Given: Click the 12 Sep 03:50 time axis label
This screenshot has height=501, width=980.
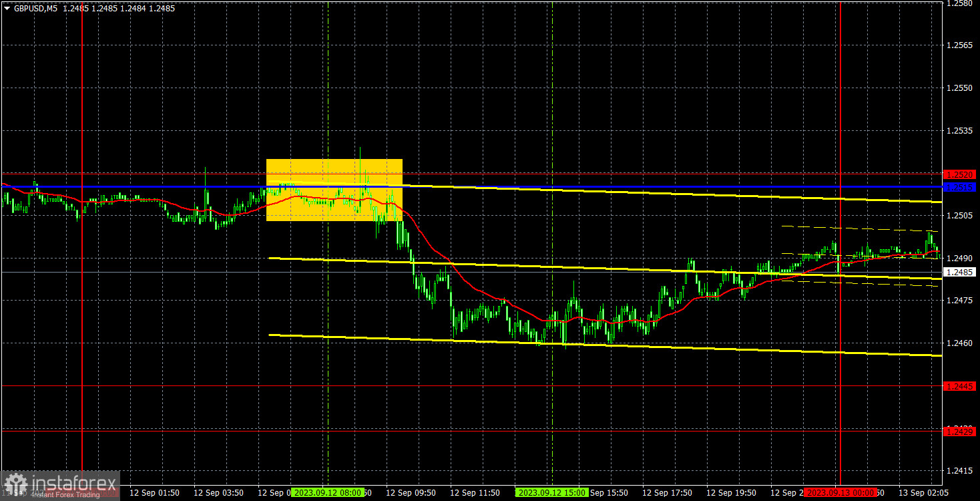Looking at the screenshot, I should click(218, 492).
